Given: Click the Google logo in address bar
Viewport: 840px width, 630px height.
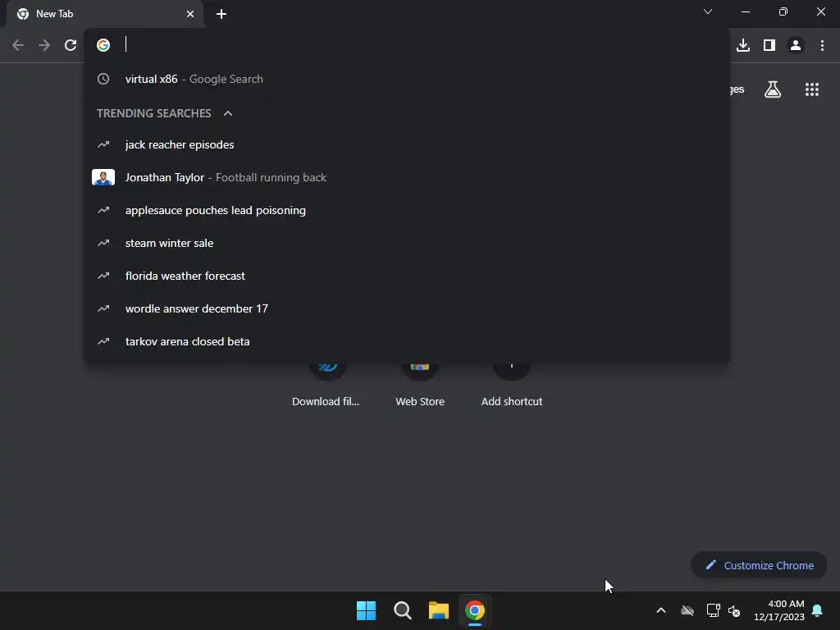Looking at the screenshot, I should tap(103, 45).
